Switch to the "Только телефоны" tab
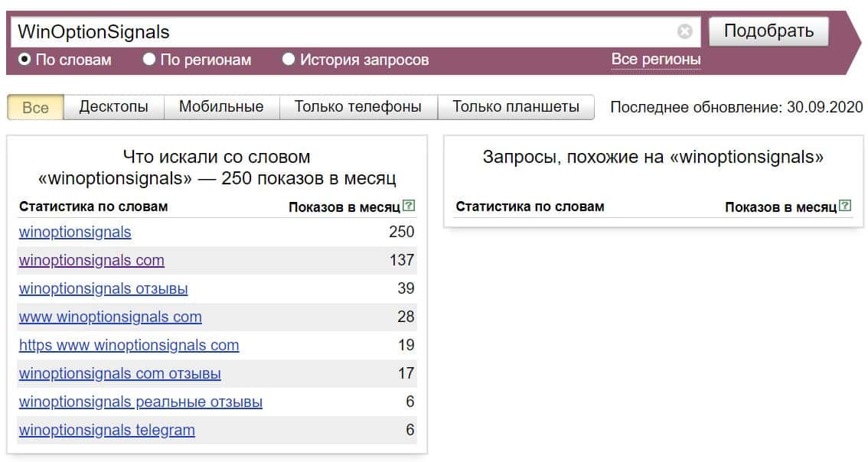This screenshot has height=462, width=868. [357, 107]
